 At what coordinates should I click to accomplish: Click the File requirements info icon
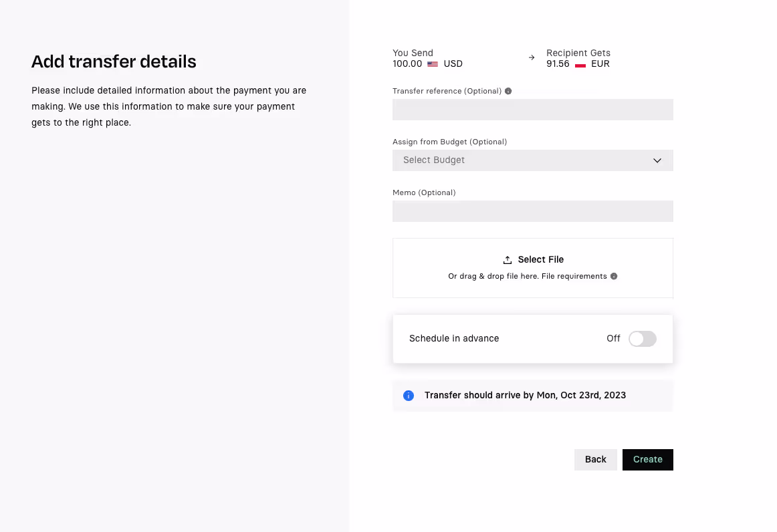tap(613, 277)
